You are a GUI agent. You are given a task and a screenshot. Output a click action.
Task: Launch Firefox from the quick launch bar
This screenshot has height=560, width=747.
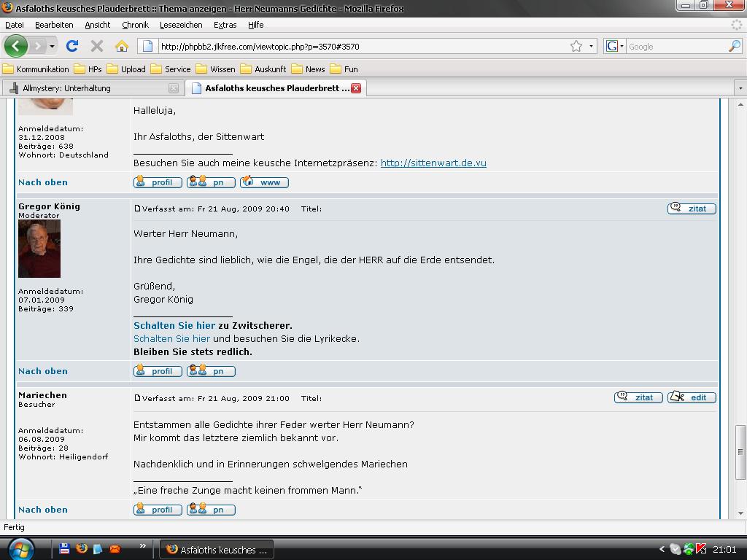click(82, 549)
